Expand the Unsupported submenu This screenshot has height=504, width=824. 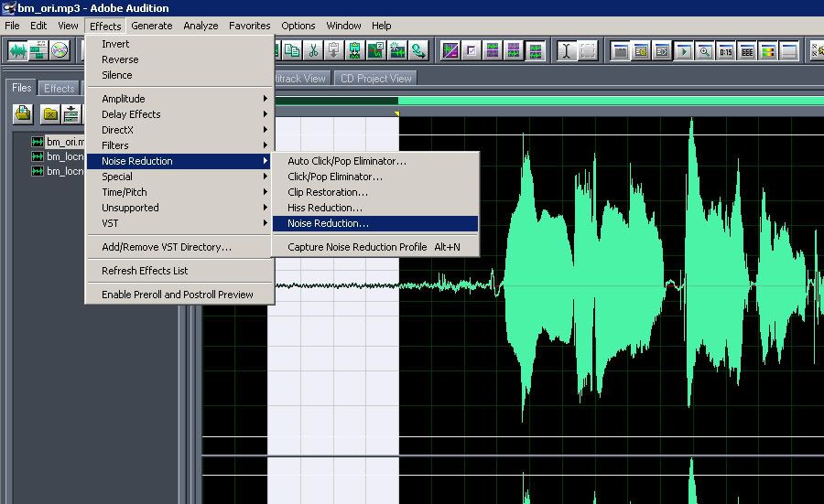click(x=179, y=208)
